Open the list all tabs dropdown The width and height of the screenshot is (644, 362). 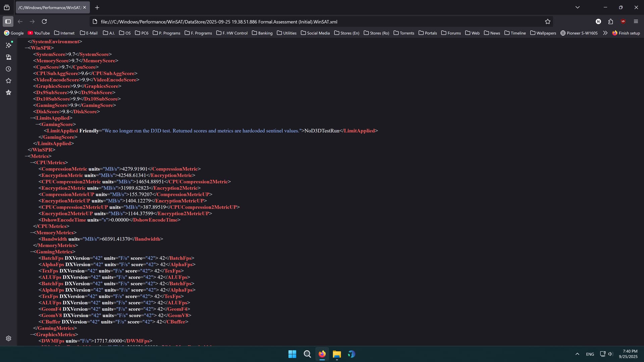click(x=578, y=7)
